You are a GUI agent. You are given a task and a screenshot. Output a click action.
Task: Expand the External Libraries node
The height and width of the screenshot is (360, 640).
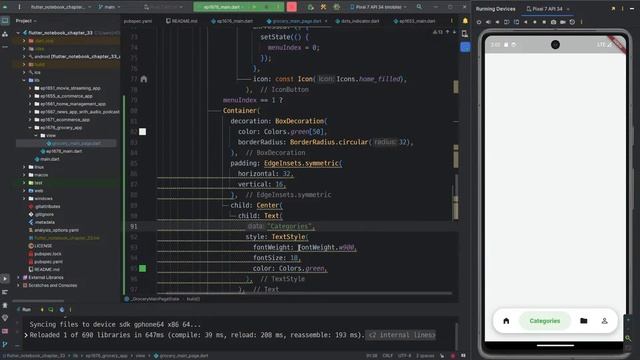click(18, 278)
